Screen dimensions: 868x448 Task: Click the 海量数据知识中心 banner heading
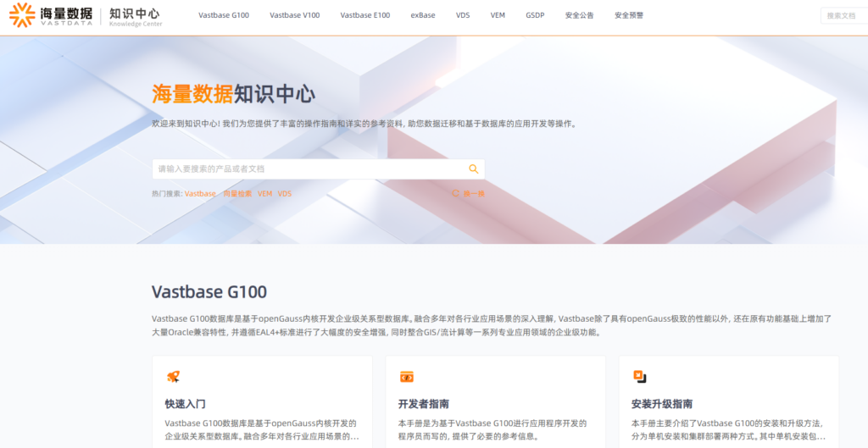[234, 94]
